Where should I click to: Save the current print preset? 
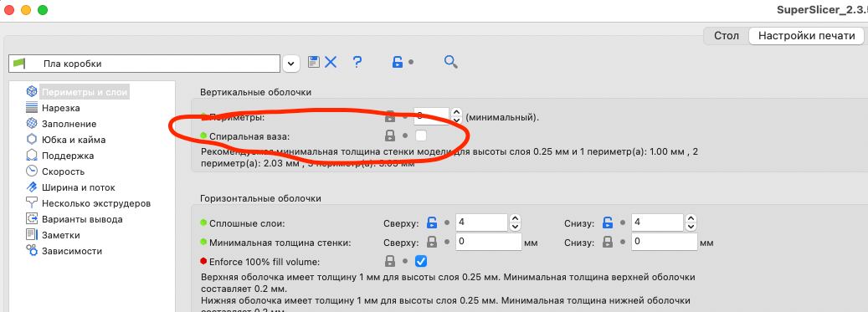point(314,62)
